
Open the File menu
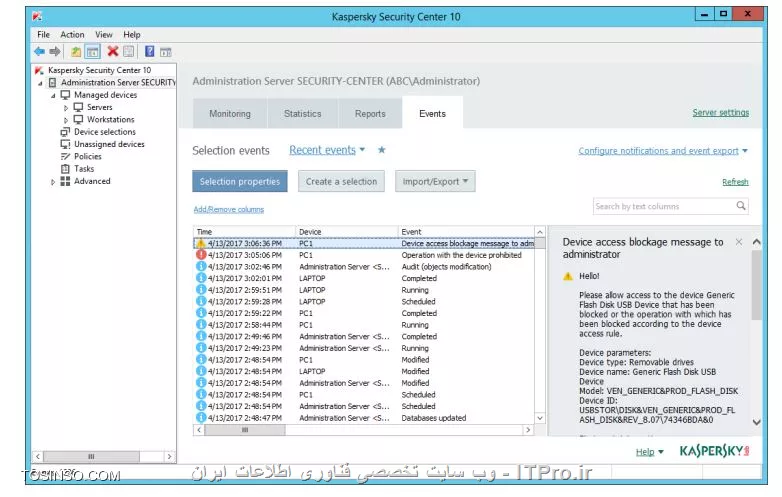click(43, 34)
